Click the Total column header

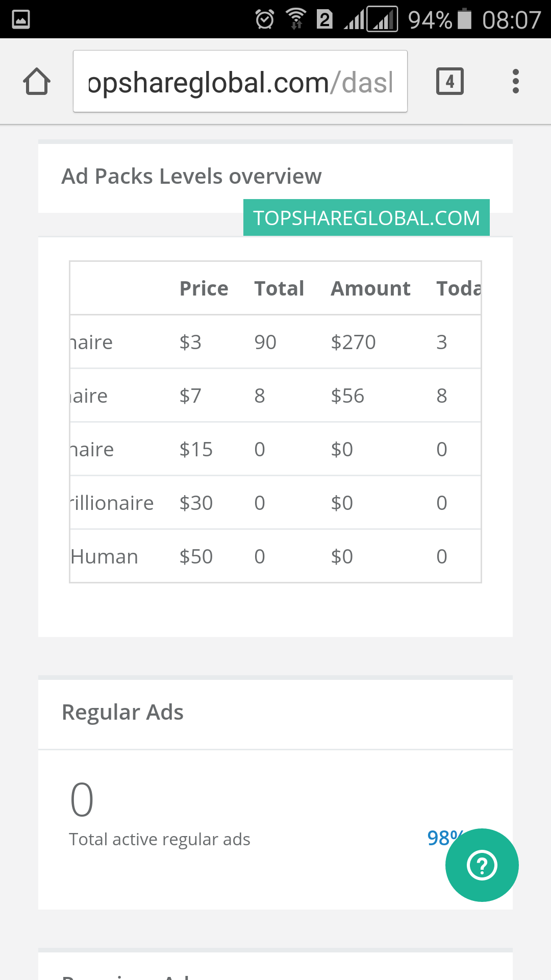click(279, 289)
